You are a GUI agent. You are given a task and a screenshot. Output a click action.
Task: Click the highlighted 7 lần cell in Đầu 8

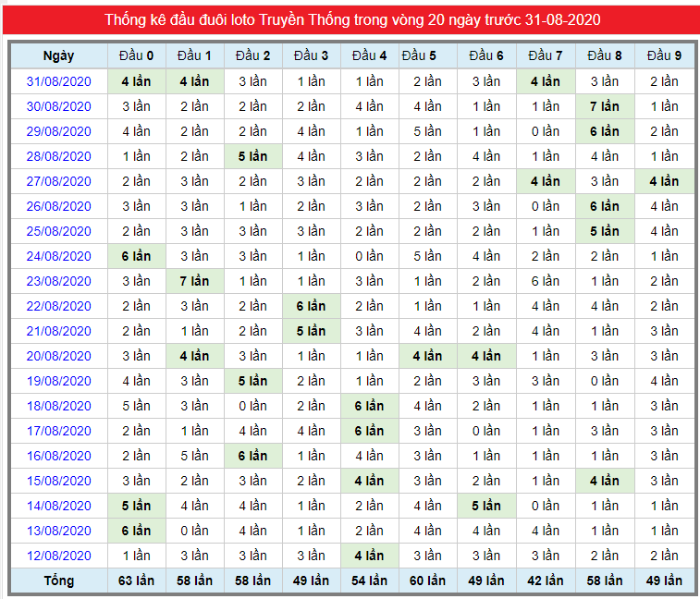pyautogui.click(x=605, y=106)
